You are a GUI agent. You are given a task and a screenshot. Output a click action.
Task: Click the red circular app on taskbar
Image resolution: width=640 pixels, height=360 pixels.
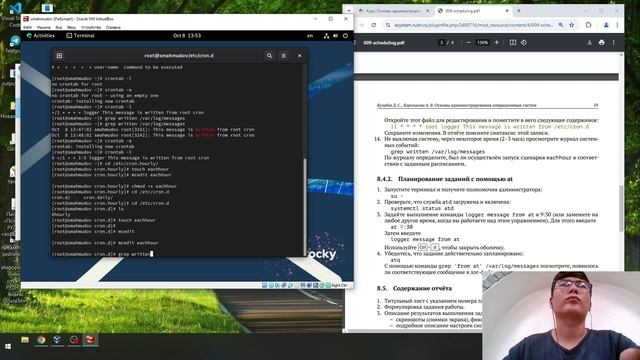74,340
